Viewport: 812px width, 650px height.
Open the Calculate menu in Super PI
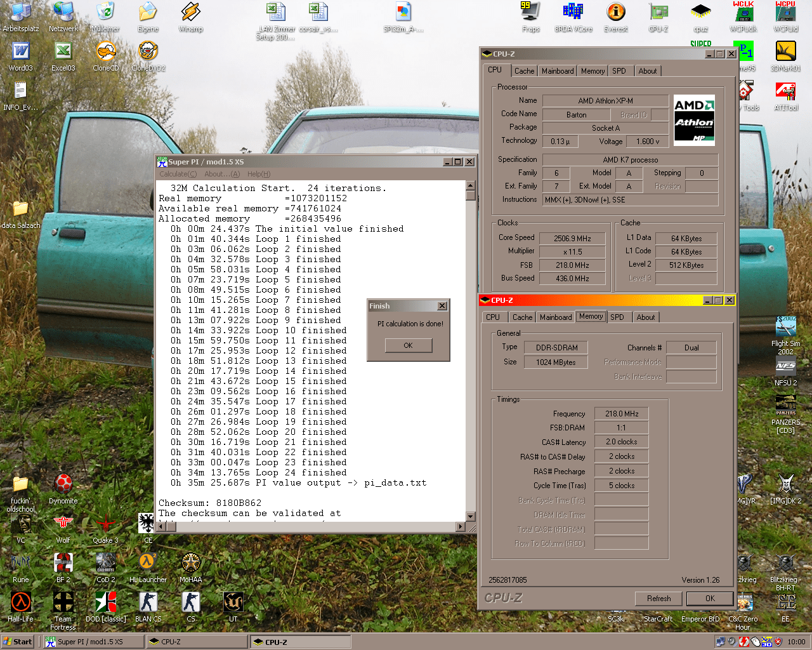pyautogui.click(x=178, y=174)
